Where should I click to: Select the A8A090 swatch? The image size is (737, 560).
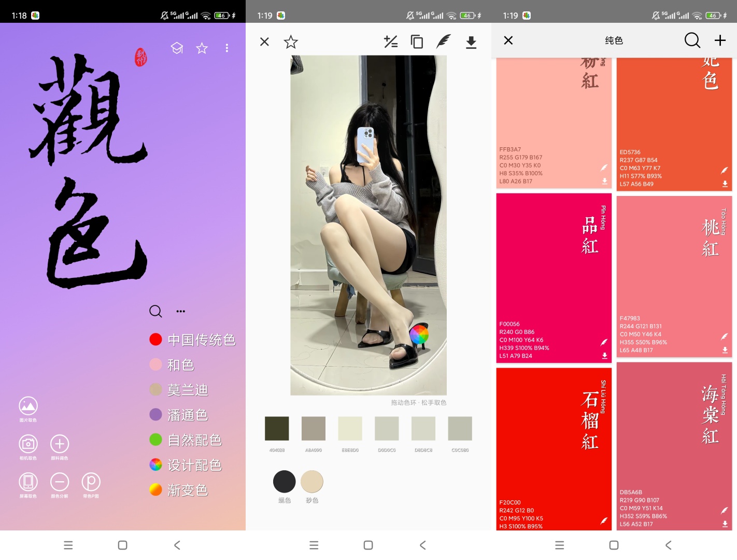tap(314, 428)
